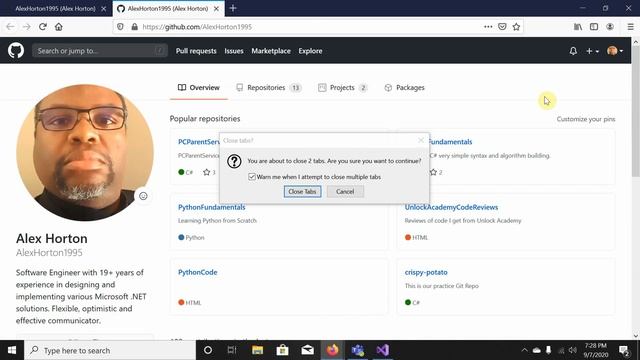Click the profile photo of Alex Horton
The image size is (640, 360).
(85, 153)
